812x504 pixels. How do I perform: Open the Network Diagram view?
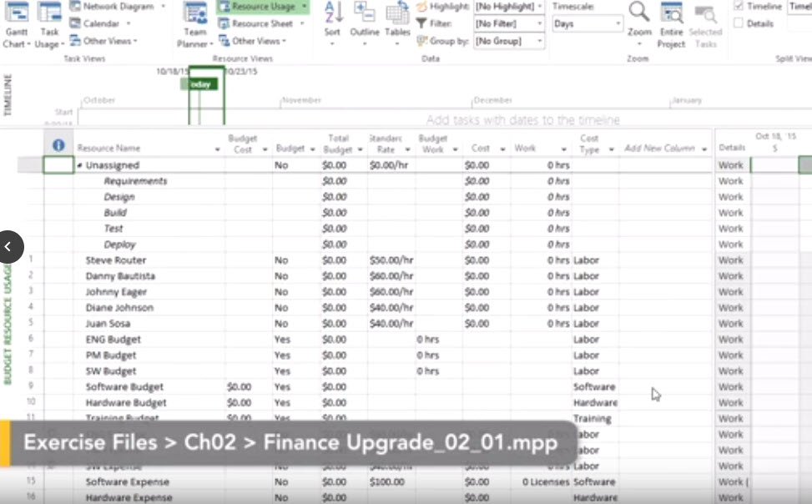click(118, 7)
